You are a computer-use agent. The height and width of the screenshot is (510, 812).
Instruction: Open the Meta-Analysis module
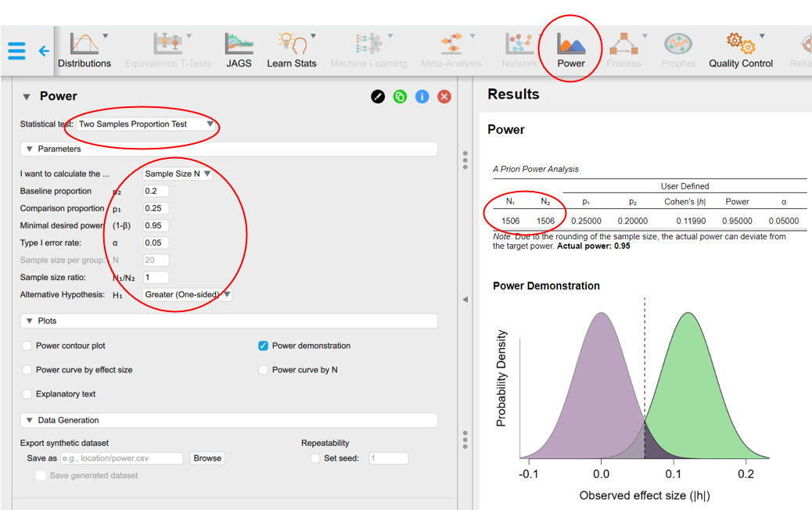coord(451,50)
